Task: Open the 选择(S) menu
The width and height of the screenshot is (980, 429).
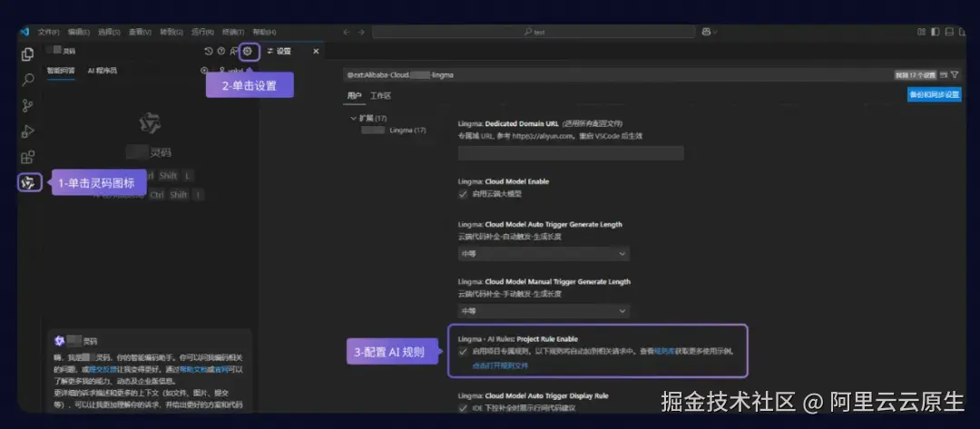Action: coord(110,32)
